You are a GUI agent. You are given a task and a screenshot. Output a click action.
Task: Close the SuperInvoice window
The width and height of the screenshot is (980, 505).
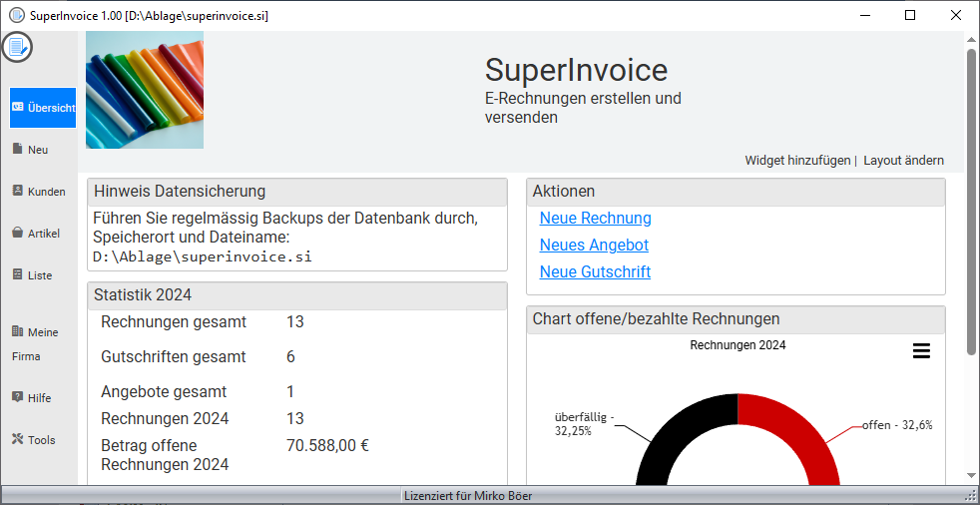pos(956,16)
